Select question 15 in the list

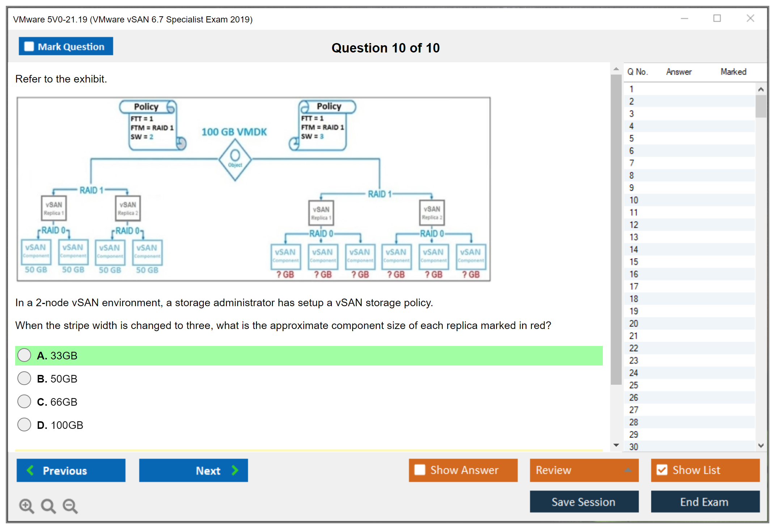634,262
